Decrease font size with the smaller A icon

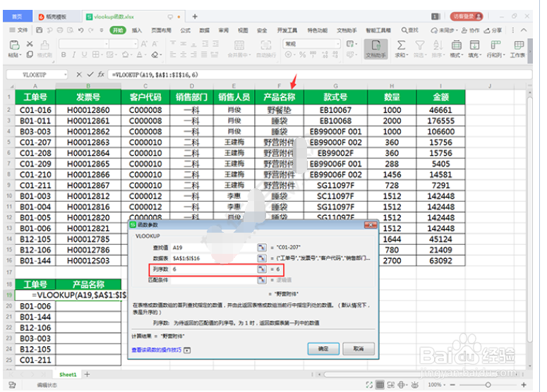(155, 44)
